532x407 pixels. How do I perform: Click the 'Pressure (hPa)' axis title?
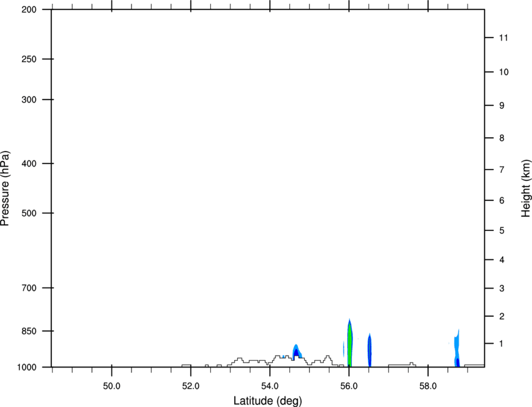[5, 188]
